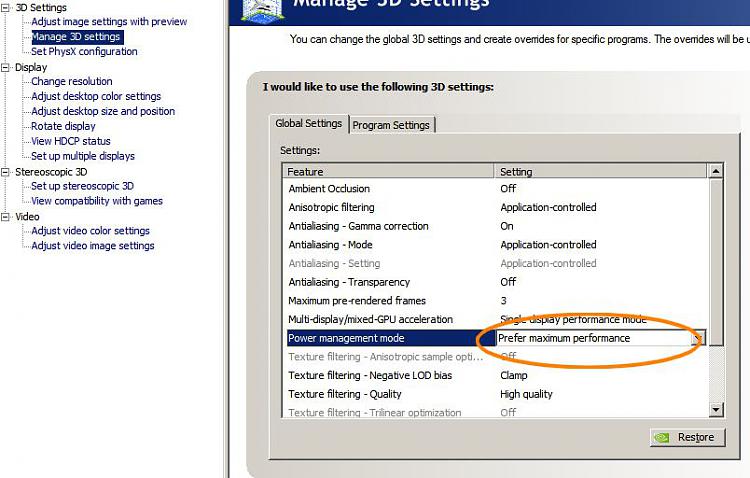The height and width of the screenshot is (478, 750).
Task: Click the Manage 3D Settings header icon
Action: [x=262, y=10]
